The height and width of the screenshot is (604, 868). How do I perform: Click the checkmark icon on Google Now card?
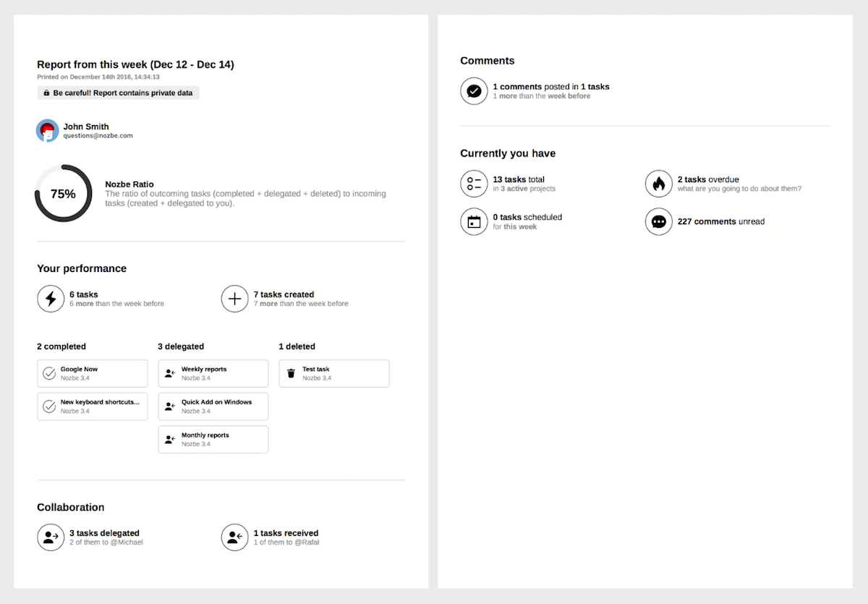pyautogui.click(x=49, y=373)
